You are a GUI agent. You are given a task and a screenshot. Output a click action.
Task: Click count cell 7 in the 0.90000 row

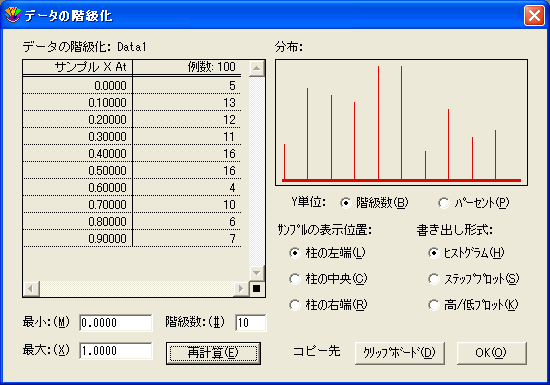[187, 238]
